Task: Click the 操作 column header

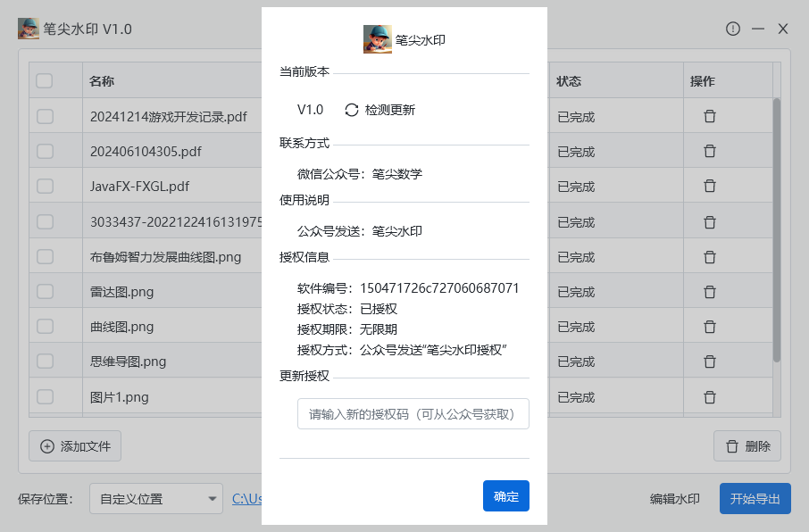Action: [702, 81]
